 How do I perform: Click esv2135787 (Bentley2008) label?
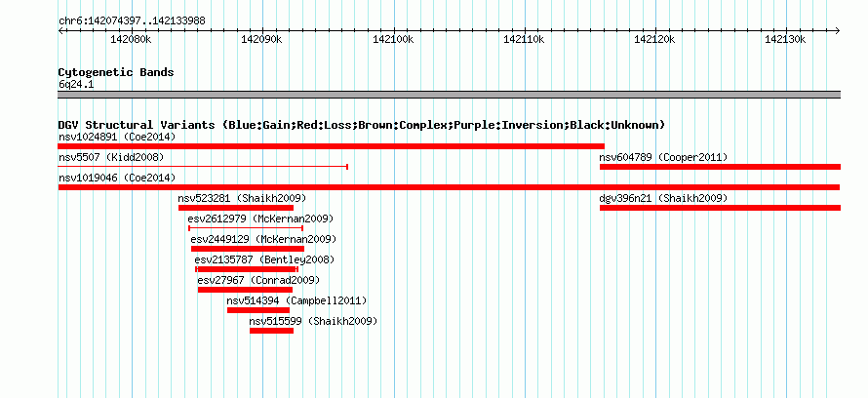(264, 259)
